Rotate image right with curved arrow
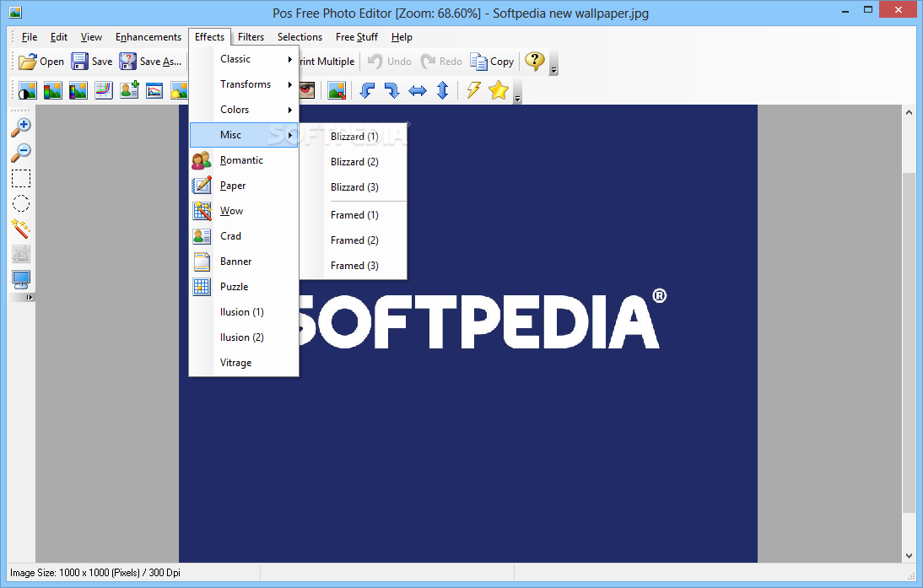Image resolution: width=923 pixels, height=588 pixels. point(391,90)
